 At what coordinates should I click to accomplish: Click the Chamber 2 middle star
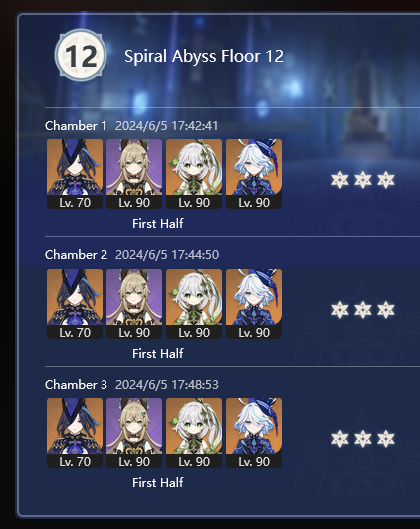363,310
